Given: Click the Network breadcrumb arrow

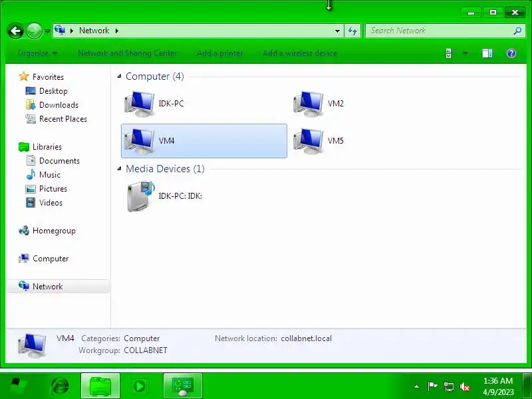Looking at the screenshot, I should [117, 31].
